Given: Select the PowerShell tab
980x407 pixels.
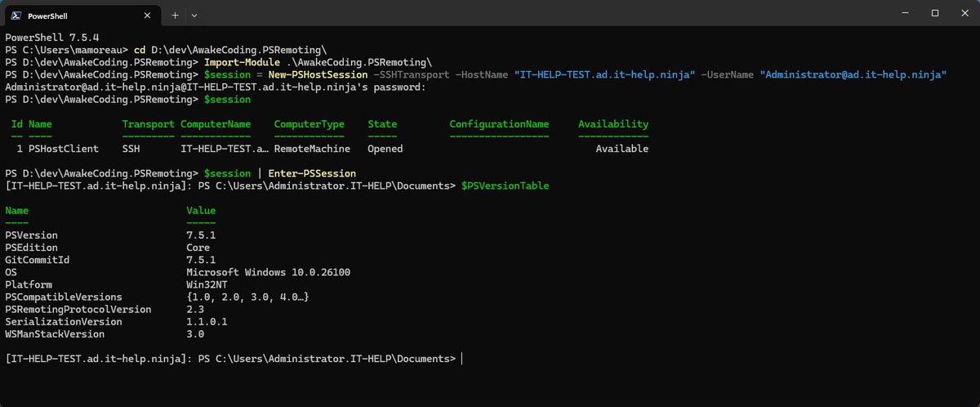Looking at the screenshot, I should tap(82, 15).
